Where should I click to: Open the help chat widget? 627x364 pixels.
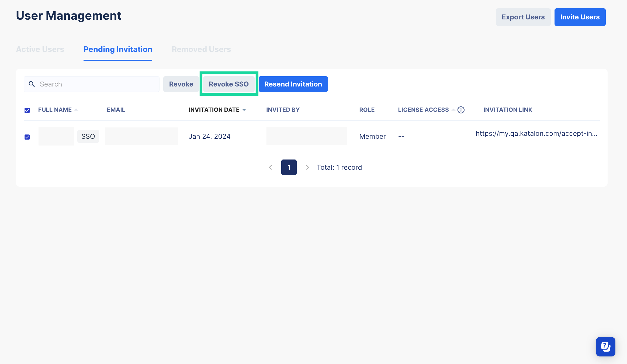point(605,346)
